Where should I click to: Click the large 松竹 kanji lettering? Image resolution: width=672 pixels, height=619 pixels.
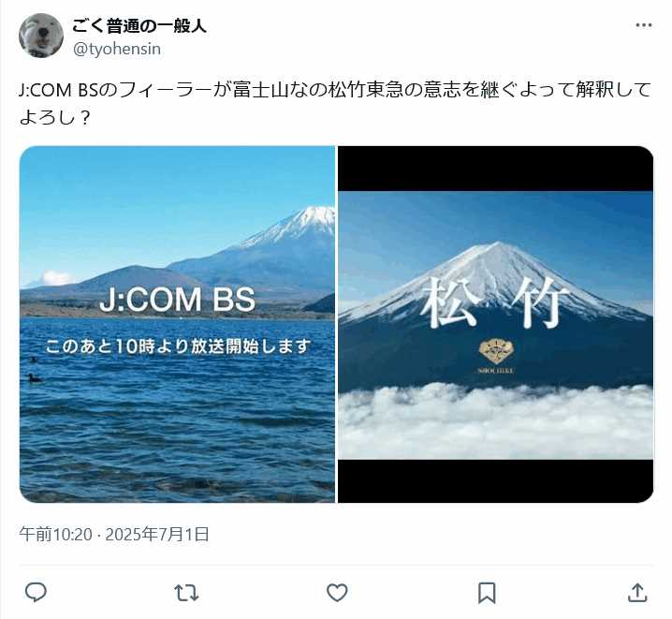495,302
